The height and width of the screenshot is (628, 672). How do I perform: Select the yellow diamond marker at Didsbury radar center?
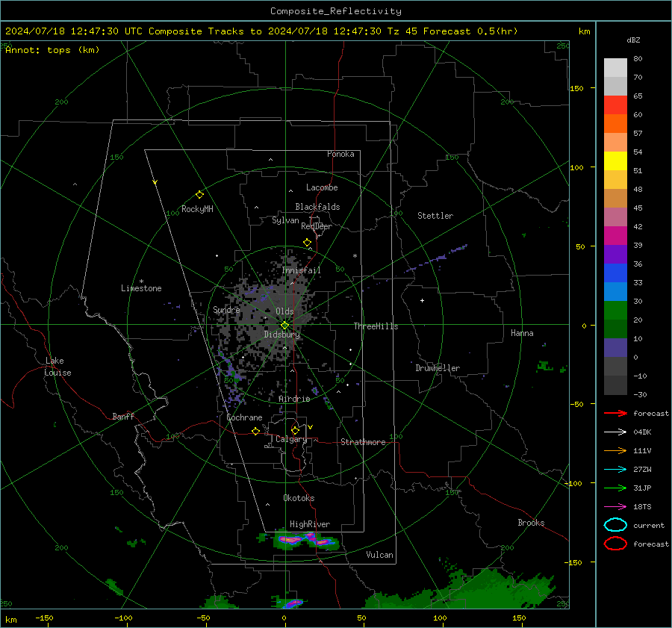284,326
